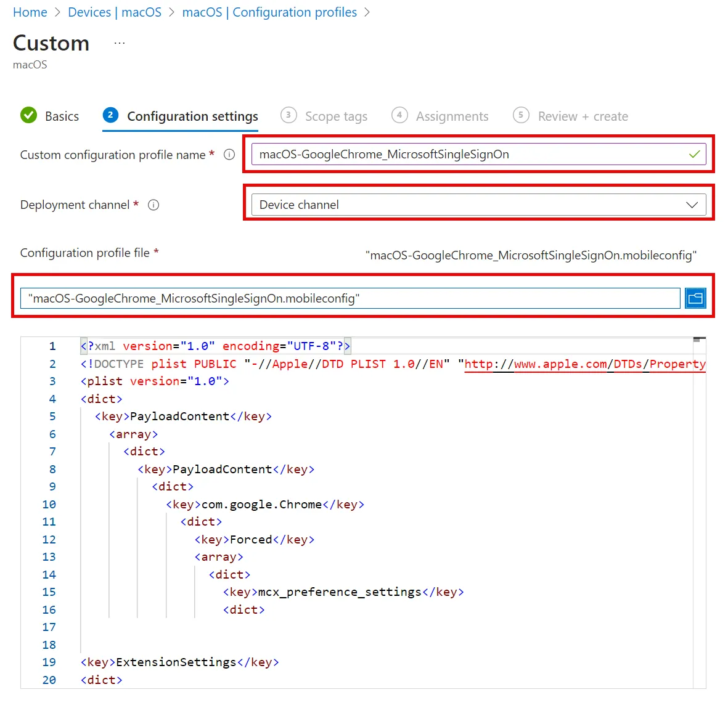Show info for Custom configuration profile name
This screenshot has width=728, height=708.
pyautogui.click(x=229, y=155)
